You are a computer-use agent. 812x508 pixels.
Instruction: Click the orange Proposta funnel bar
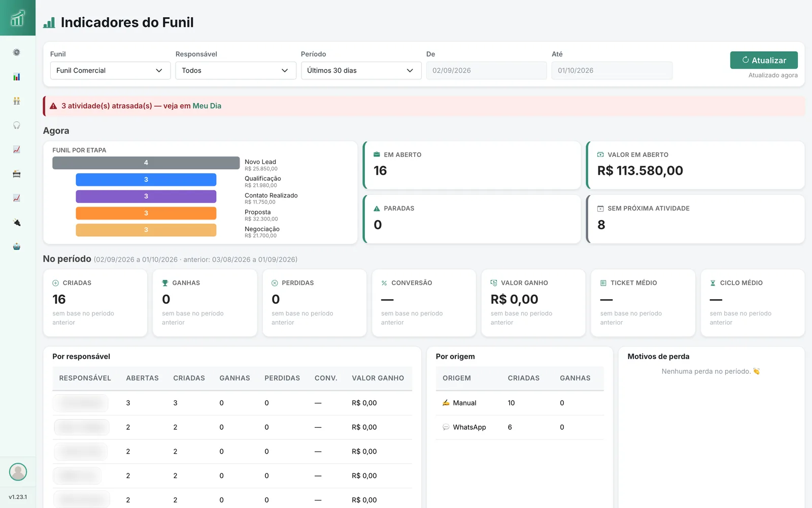click(x=146, y=213)
